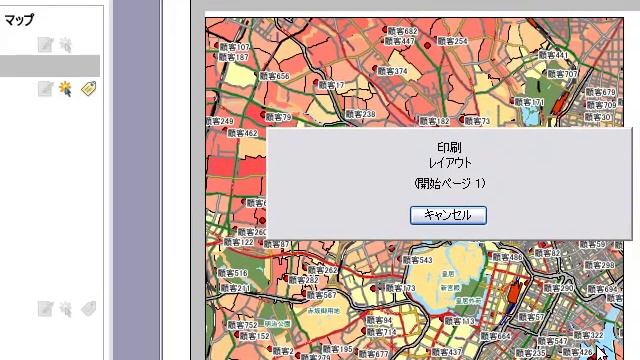The width and height of the screenshot is (640, 360).
Task: Click the 顧客173 label on the map
Action: (400, 288)
